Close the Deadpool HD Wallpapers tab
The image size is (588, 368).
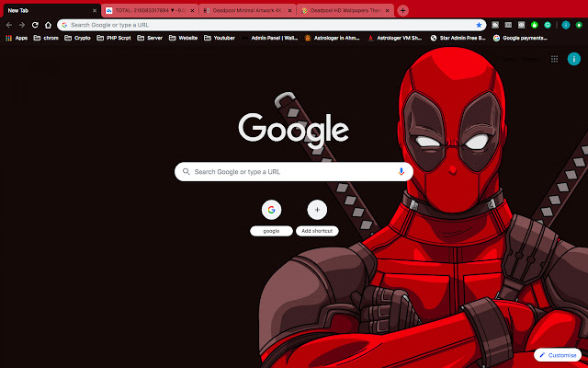(x=388, y=10)
